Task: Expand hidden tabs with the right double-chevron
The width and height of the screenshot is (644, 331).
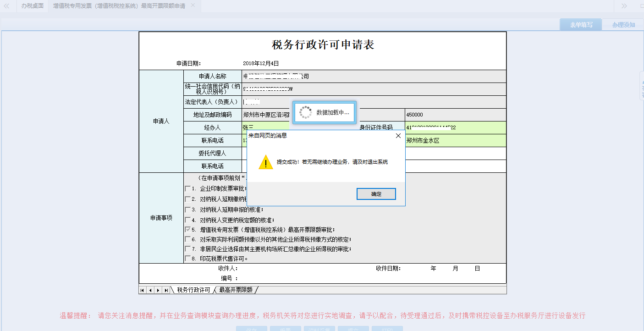Action: point(624,7)
